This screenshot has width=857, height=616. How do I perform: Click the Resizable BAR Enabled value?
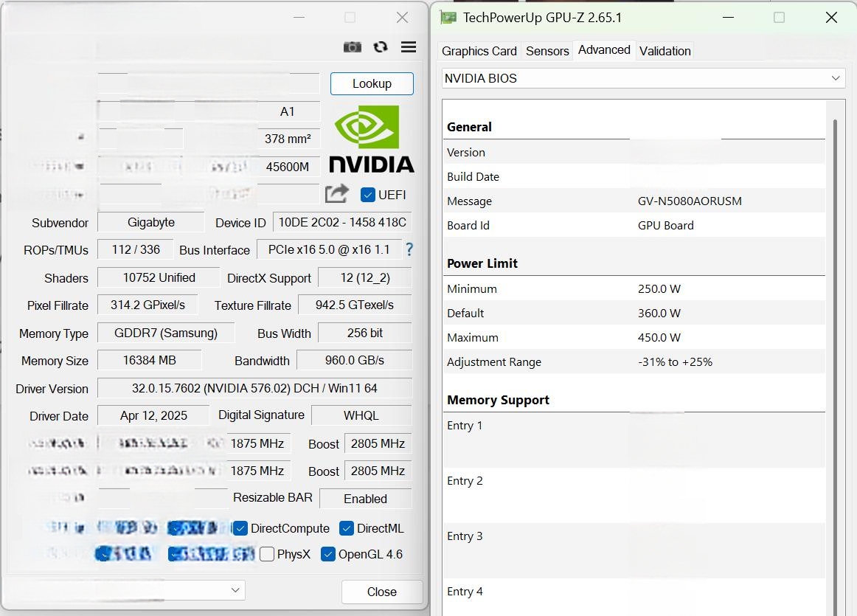365,499
